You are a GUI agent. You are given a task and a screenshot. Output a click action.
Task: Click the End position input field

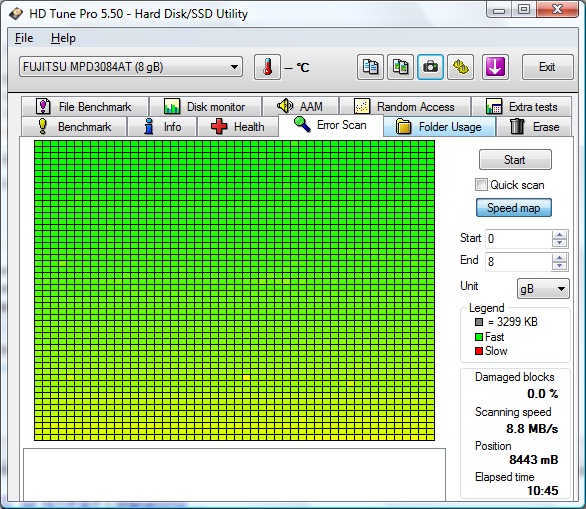coord(518,262)
